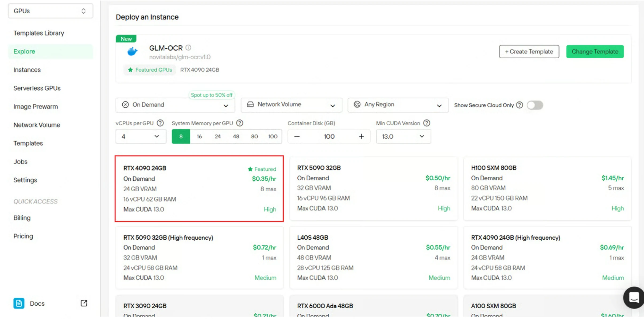This screenshot has width=644, height=319.
Task: Select 8 GB system memory option
Action: coord(181,136)
